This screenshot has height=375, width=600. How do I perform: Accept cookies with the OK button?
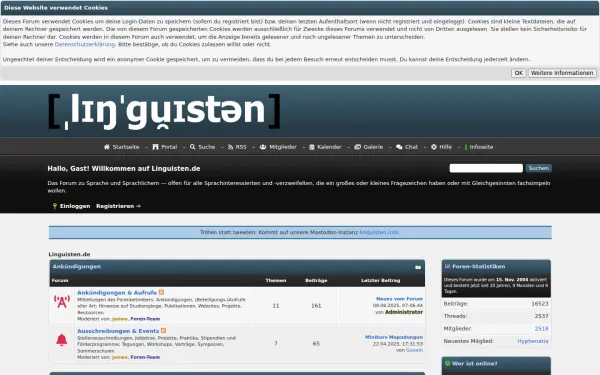pos(518,73)
